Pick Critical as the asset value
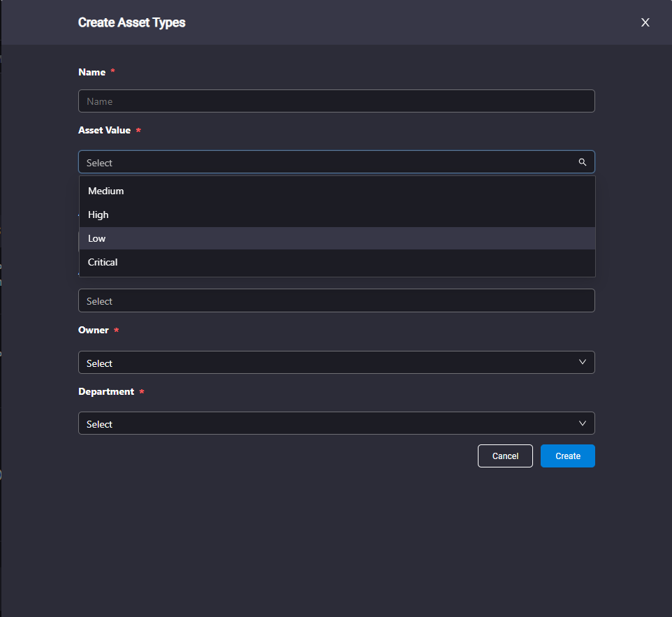 [x=337, y=262]
